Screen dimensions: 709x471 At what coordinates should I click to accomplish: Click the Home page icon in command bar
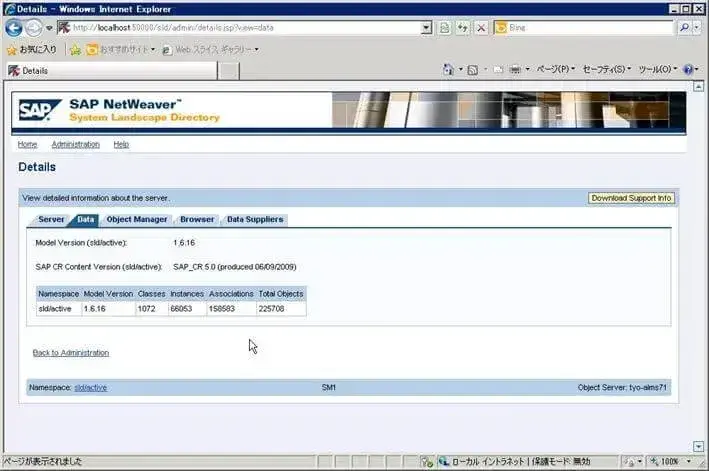pos(449,70)
